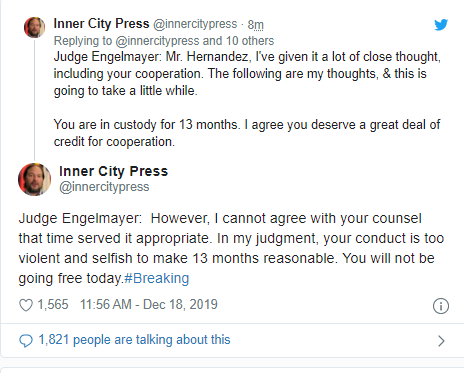The height and width of the screenshot is (373, 464).
Task: Click parent tweet text about custody 13 months
Action: click(247, 133)
